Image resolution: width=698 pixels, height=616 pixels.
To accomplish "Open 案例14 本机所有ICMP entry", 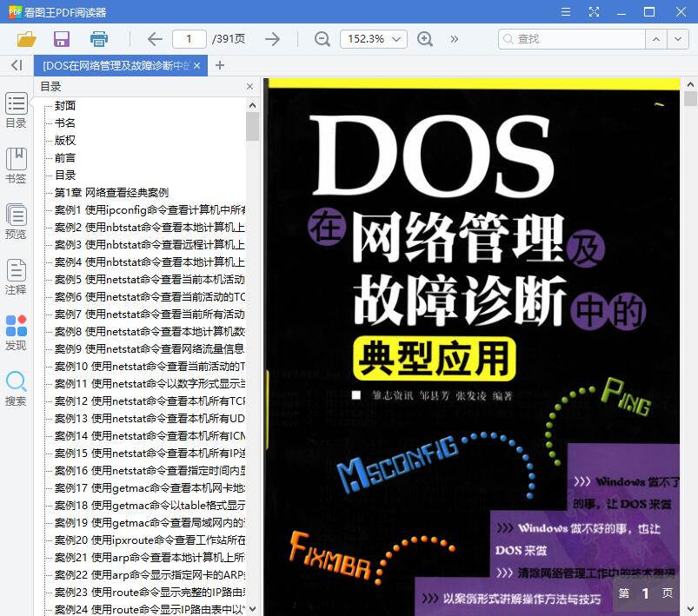I will pos(150,436).
